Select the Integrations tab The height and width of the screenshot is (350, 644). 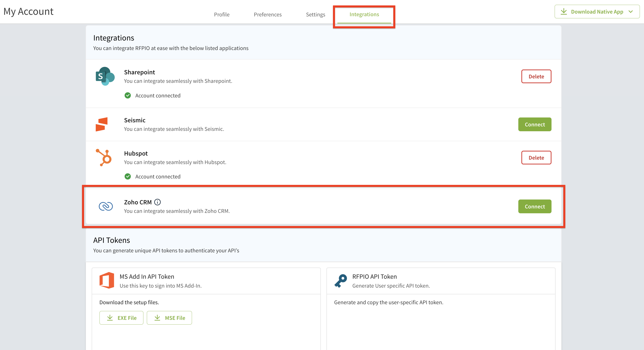coord(364,15)
